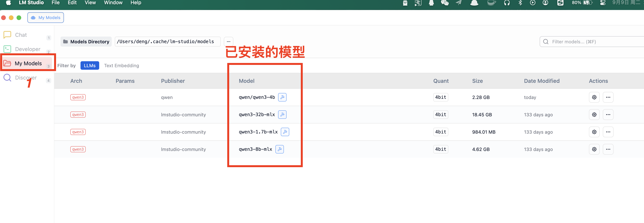Focus the Filter models search box
This screenshot has height=223, width=644.
pyautogui.click(x=592, y=42)
